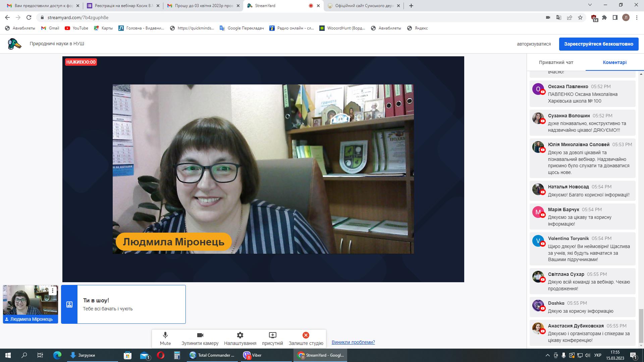Screen dimensions: 644x362
Task: Click Dashka comment avatar
Action: pyautogui.click(x=538, y=306)
